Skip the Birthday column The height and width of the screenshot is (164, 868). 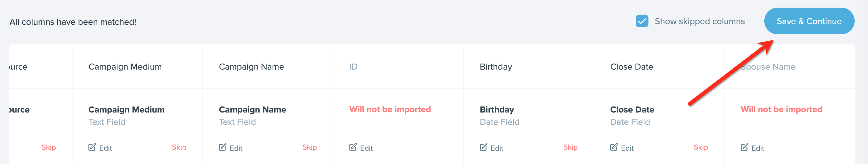pos(570,147)
